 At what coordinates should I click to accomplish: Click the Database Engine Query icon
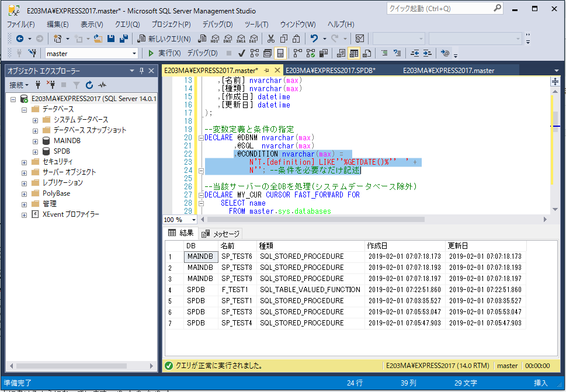click(x=202, y=39)
